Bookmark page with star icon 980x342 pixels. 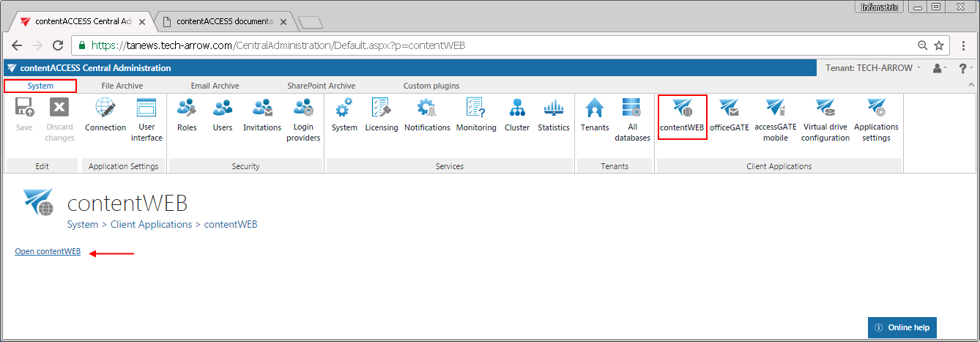(x=940, y=45)
